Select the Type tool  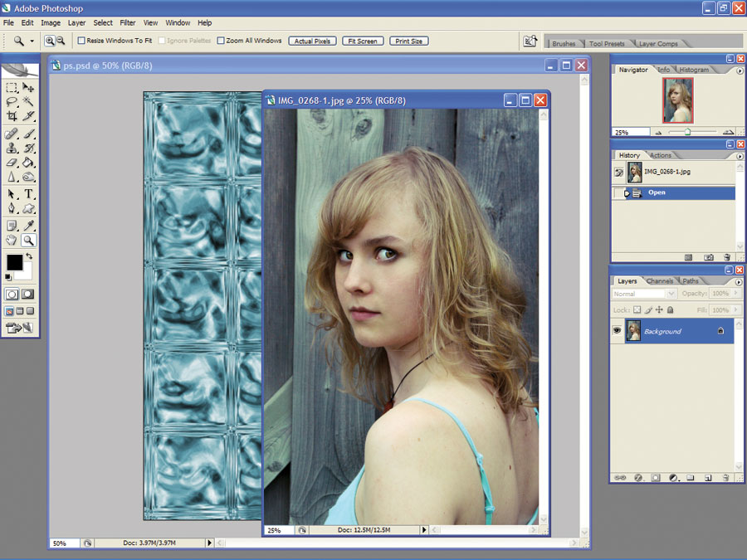click(x=28, y=194)
